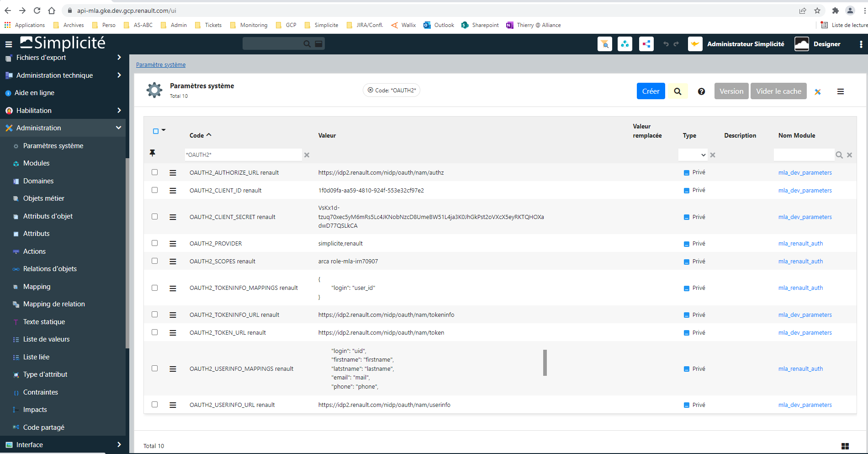Check the box for OAUTH2_USERINFO_MAPPINGS renault
The width and height of the screenshot is (868, 454).
click(x=155, y=369)
